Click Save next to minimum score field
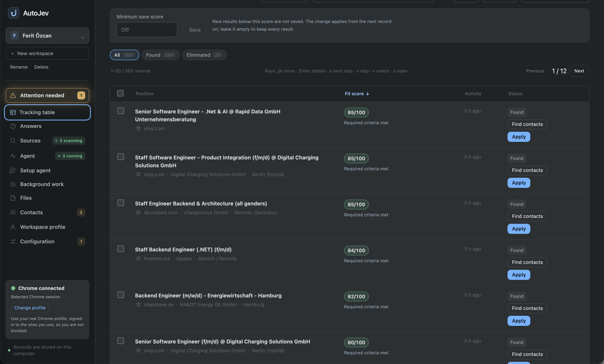Image resolution: width=604 pixels, height=364 pixels. [195, 30]
